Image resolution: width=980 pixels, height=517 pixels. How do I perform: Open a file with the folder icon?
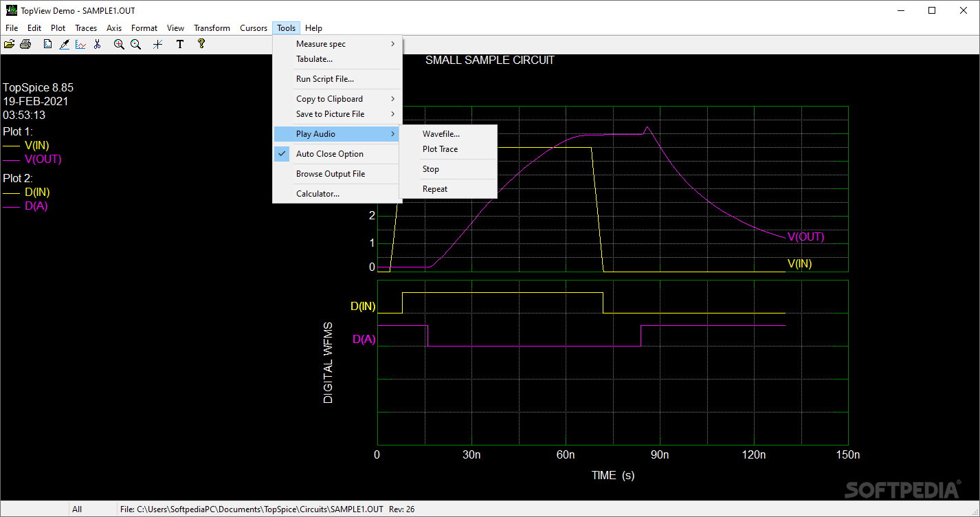pyautogui.click(x=9, y=44)
